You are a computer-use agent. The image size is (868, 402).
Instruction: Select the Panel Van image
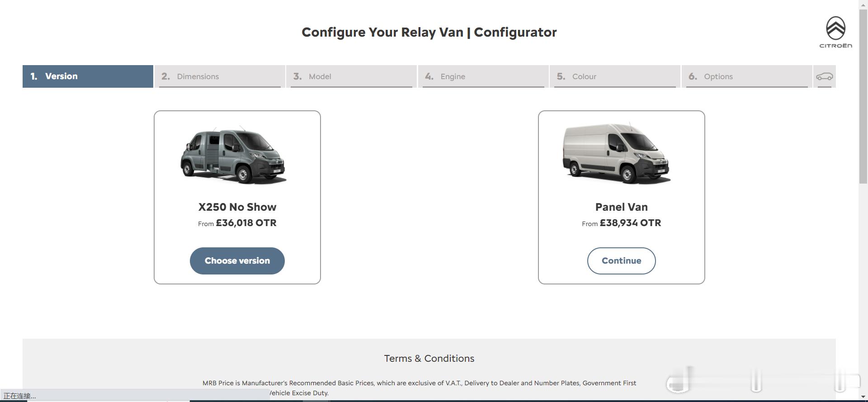(616, 153)
